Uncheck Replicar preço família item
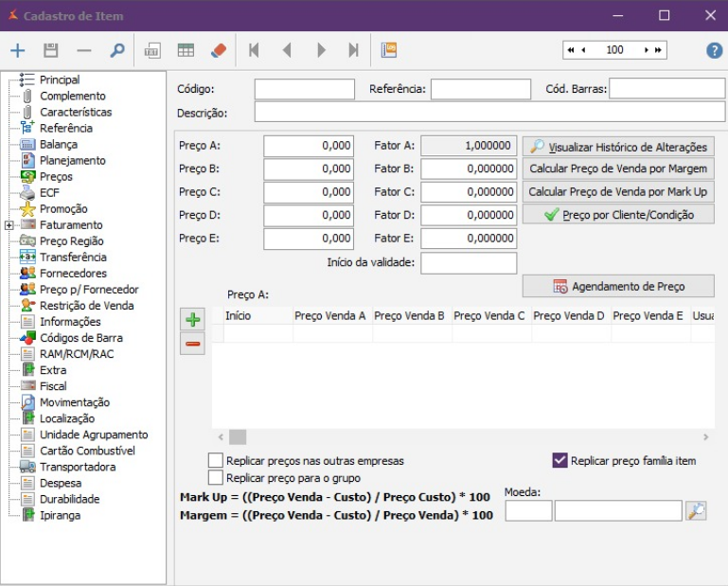Image resolution: width=728 pixels, height=586 pixels. [559, 461]
